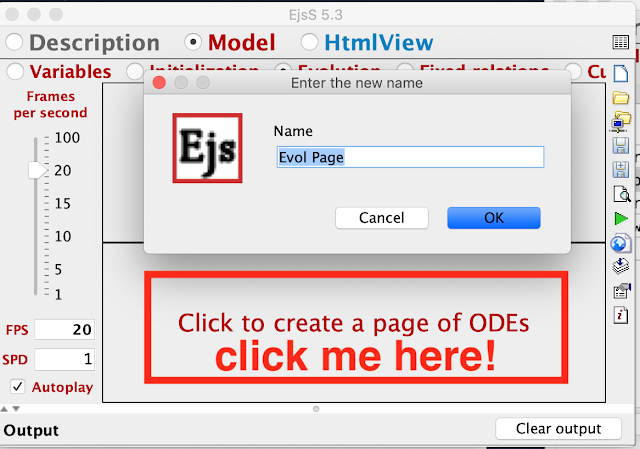Click the SPD value field
The height and width of the screenshot is (449, 640).
[64, 359]
